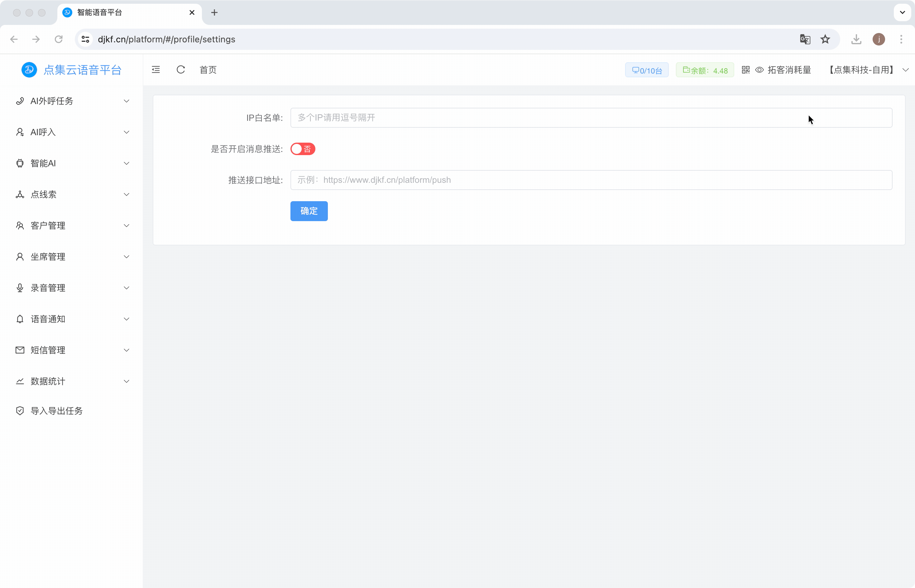Screen dimensions: 915x588
Task: Click the page refresh icon beside 首页
Action: pyautogui.click(x=181, y=69)
